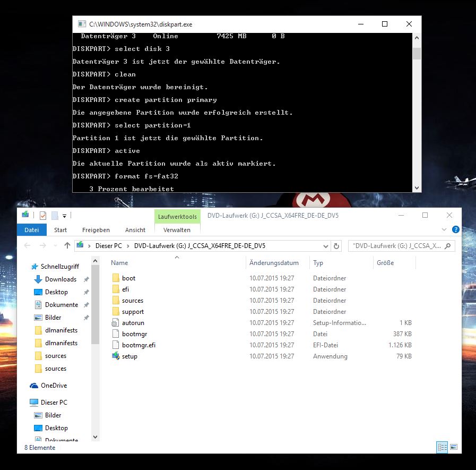Open Downloads under Schnellzugriff
Image resolution: width=476 pixels, height=470 pixels.
click(60, 279)
